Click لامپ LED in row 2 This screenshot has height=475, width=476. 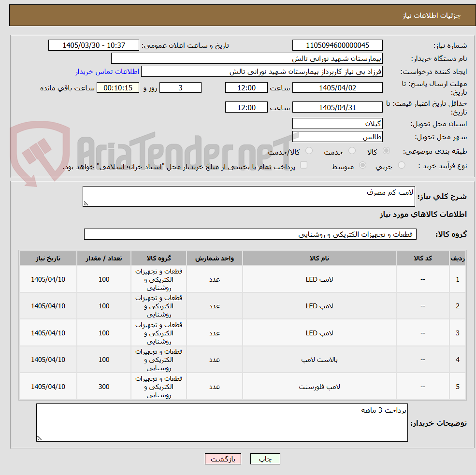coord(319,306)
